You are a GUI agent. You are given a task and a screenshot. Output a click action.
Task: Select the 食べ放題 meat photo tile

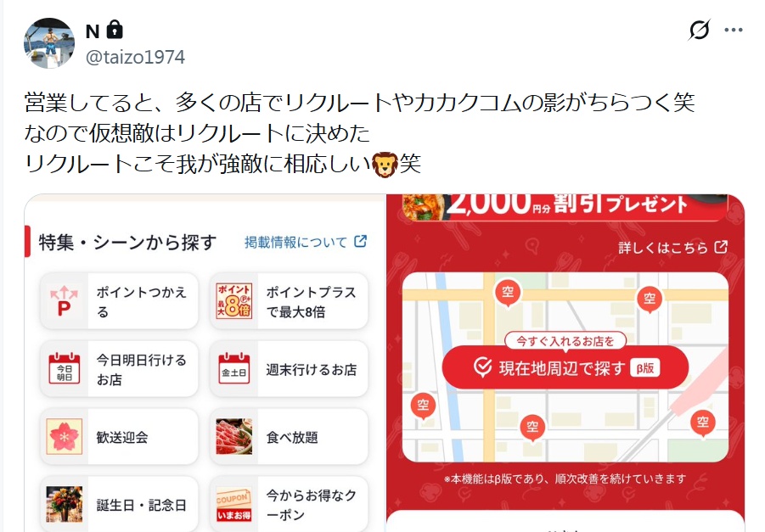[289, 437]
